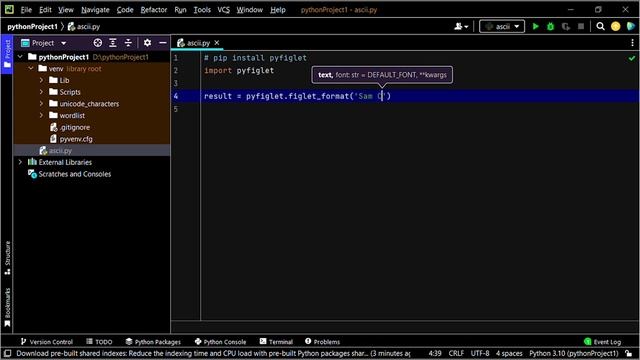The height and width of the screenshot is (360, 640).
Task: Toggle the Project side tool window button
Action: pos(7,54)
